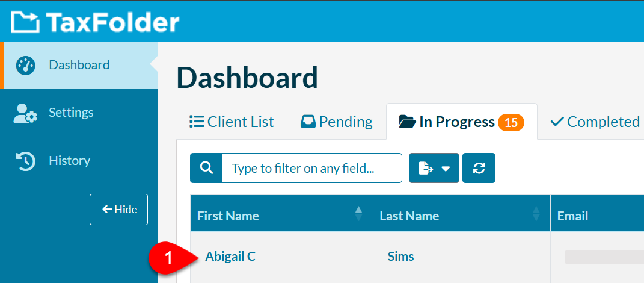Click the Email column header
This screenshot has width=644, height=283.
573,216
